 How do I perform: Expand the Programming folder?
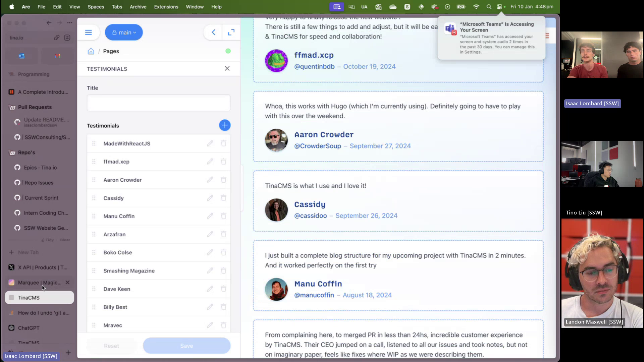click(34, 74)
